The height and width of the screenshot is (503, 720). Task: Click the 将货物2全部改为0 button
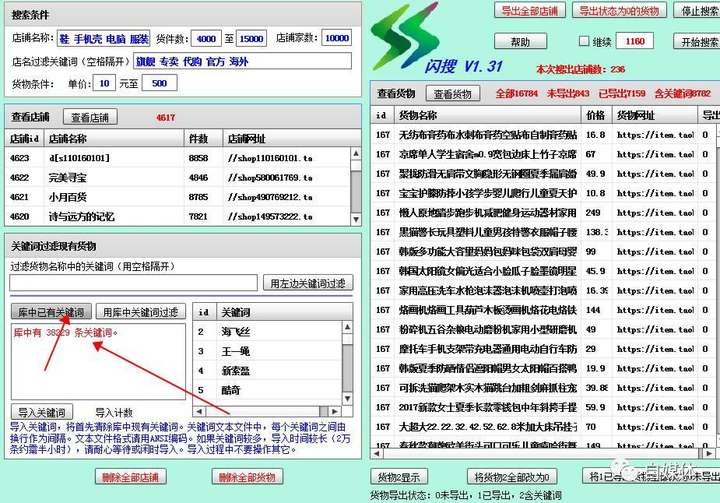[x=512, y=477]
